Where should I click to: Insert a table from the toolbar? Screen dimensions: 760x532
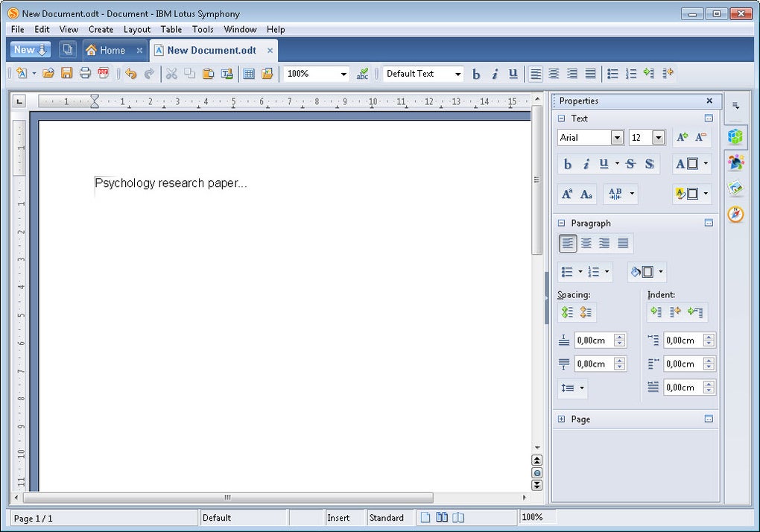[x=249, y=74]
